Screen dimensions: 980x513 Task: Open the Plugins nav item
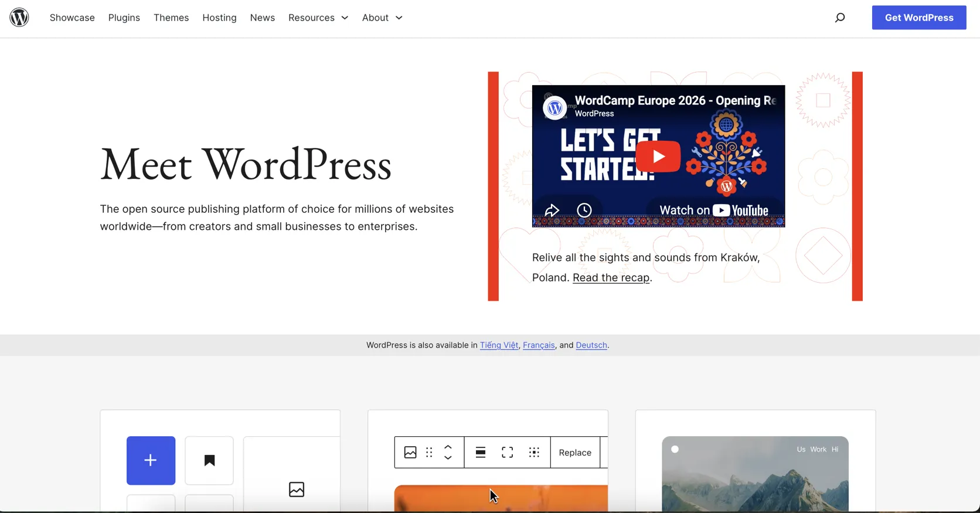pos(124,18)
